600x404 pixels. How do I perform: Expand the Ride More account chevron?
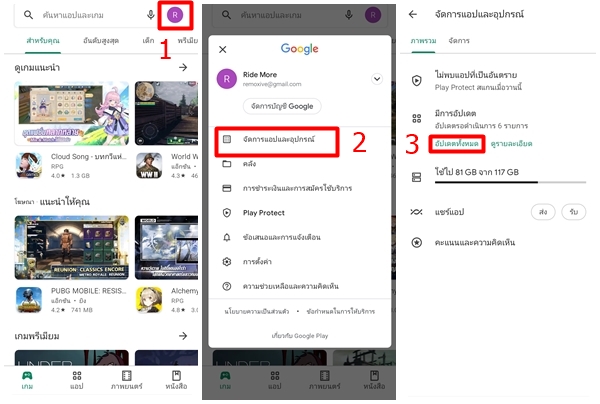[x=377, y=79]
